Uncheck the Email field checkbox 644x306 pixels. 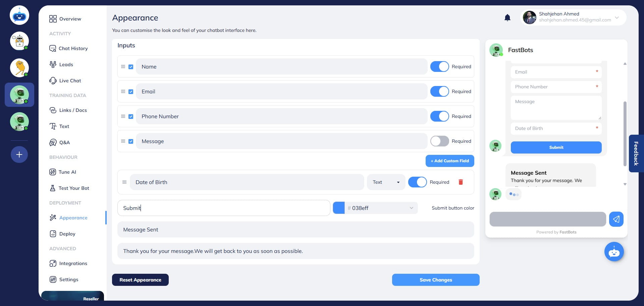pos(131,92)
